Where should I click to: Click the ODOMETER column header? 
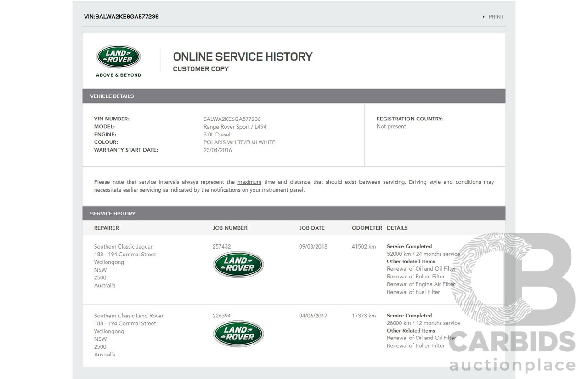pyautogui.click(x=367, y=228)
